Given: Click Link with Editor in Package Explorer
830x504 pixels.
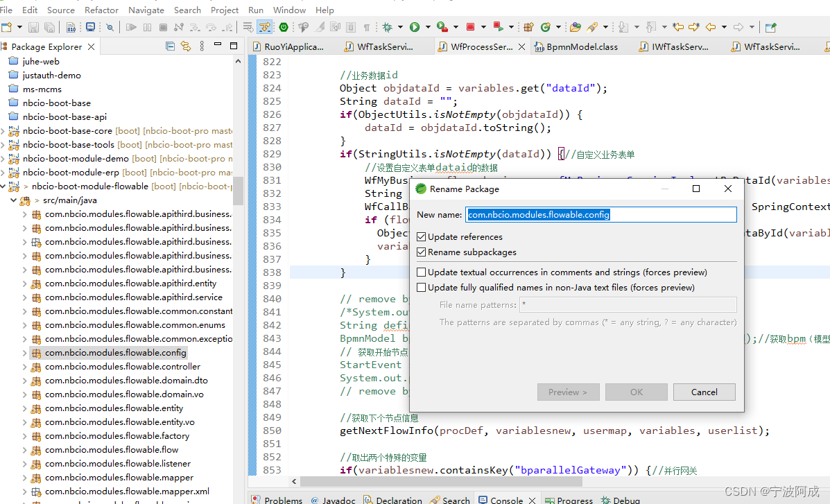Looking at the screenshot, I should coord(186,46).
